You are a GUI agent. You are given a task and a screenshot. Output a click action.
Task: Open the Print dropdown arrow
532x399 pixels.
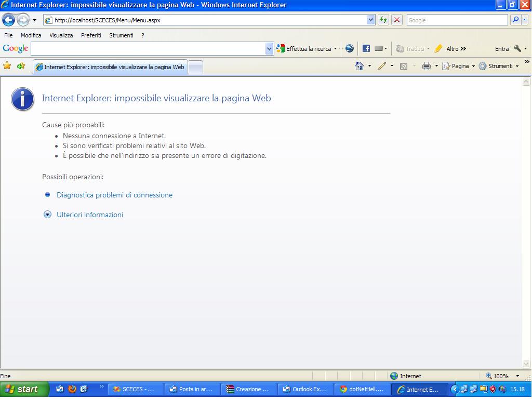[436, 66]
